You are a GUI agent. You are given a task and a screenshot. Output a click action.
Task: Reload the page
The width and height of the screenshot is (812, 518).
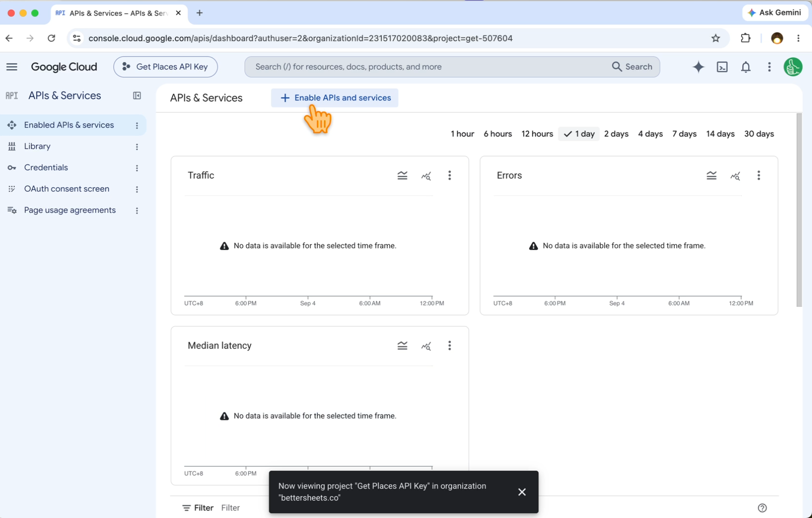51,38
